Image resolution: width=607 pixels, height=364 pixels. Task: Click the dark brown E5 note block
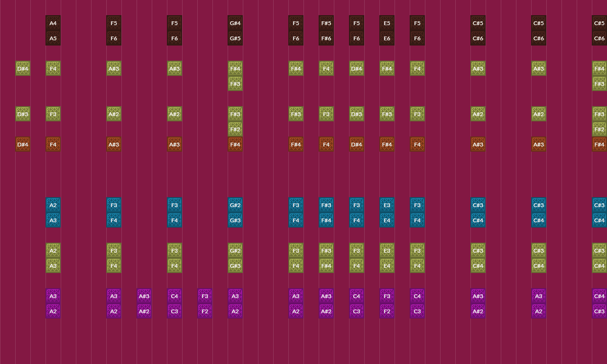(x=387, y=23)
